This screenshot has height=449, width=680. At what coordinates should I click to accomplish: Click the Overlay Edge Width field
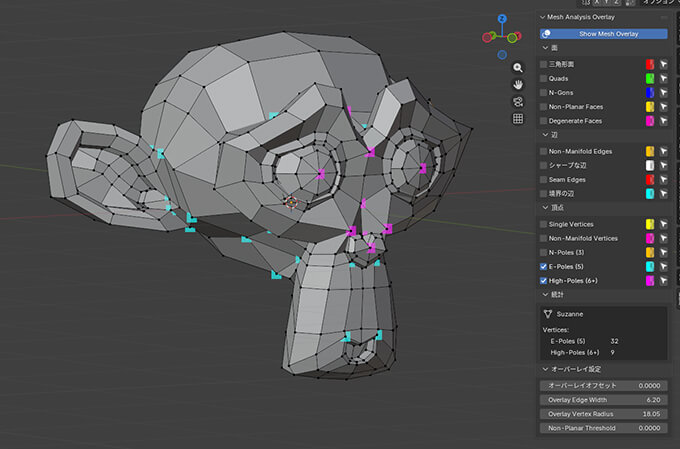pyautogui.click(x=604, y=400)
